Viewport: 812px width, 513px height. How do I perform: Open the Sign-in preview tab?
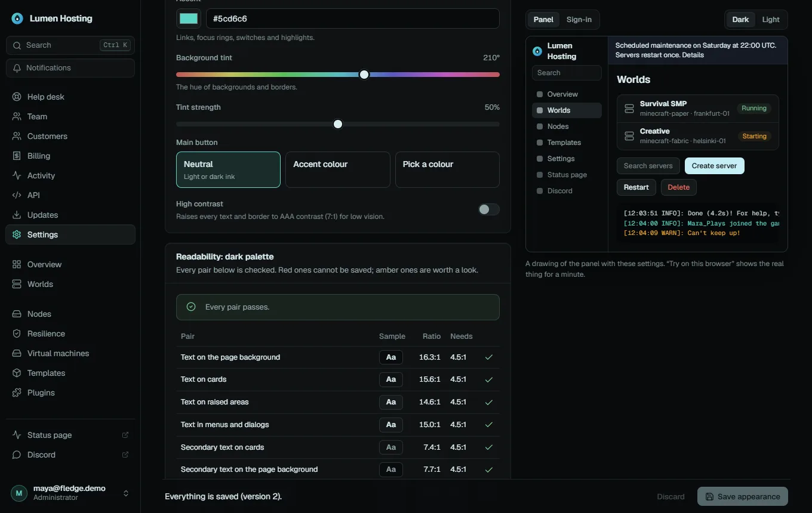click(x=579, y=20)
